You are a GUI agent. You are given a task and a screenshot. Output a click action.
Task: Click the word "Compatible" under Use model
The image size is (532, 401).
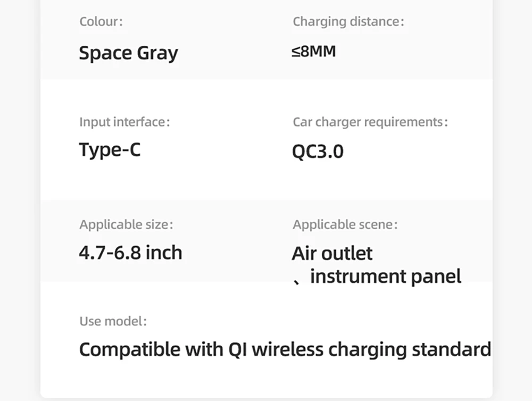[130, 349]
